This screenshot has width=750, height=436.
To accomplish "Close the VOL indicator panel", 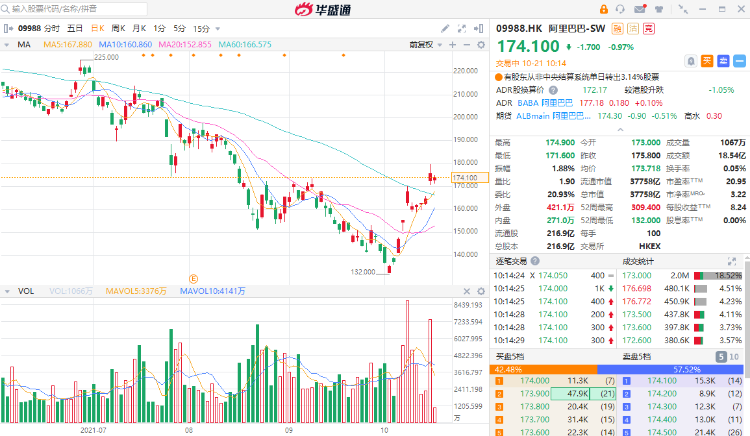I will 467,291.
